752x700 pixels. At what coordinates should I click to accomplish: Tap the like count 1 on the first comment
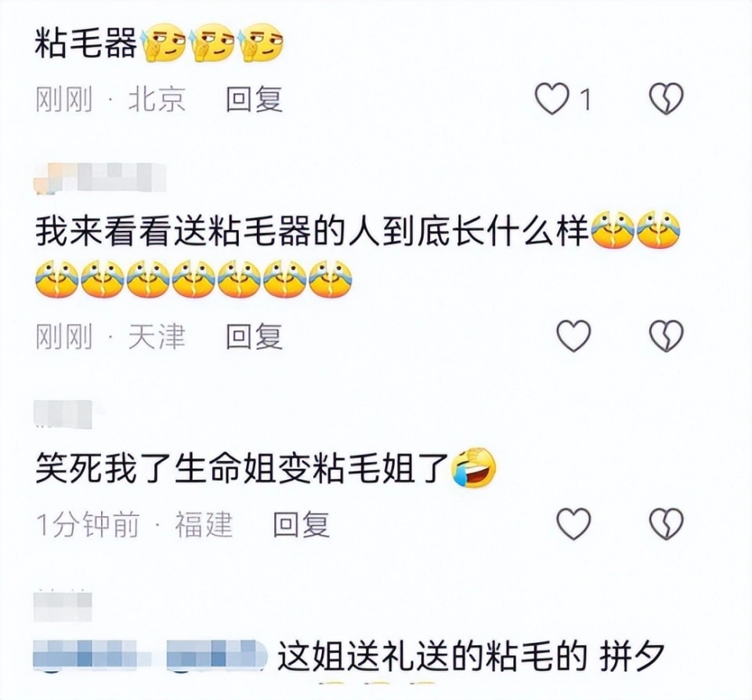[585, 100]
